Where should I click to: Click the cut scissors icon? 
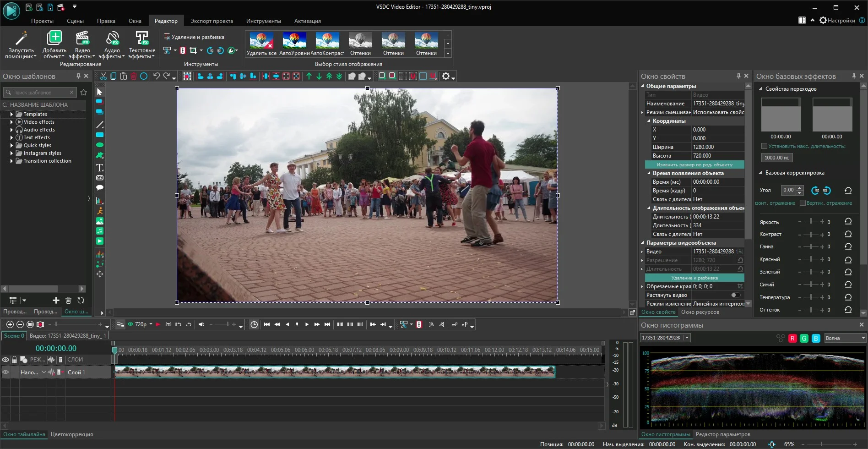pos(103,76)
